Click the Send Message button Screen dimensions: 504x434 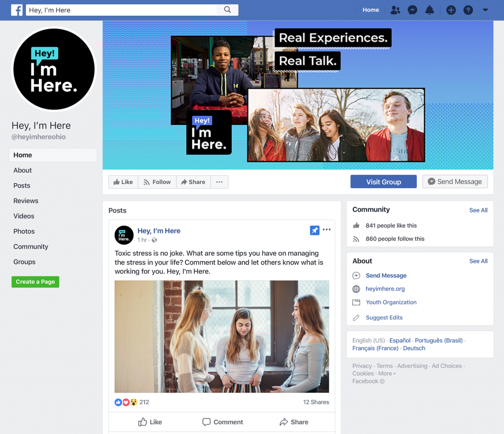455,182
